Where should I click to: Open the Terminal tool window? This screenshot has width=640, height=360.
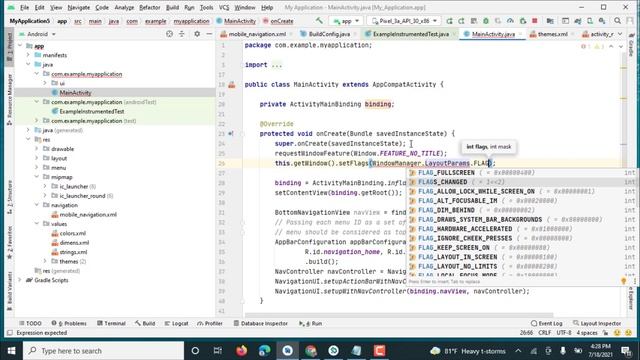coord(111,323)
